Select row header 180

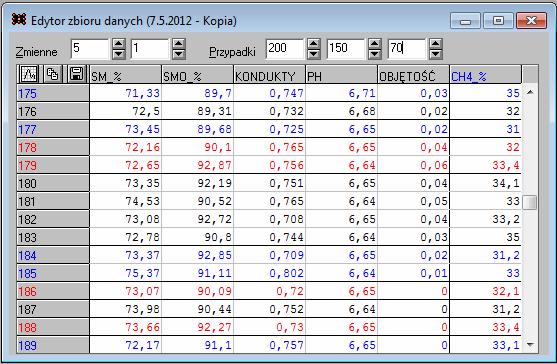[53, 183]
